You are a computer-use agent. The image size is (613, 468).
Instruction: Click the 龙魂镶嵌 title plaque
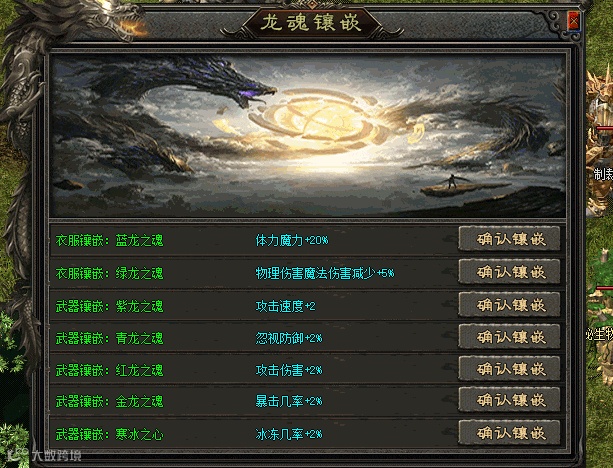(x=311, y=23)
